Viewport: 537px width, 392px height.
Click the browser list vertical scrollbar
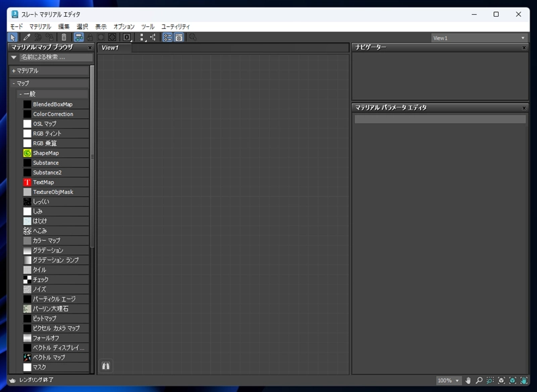92,157
